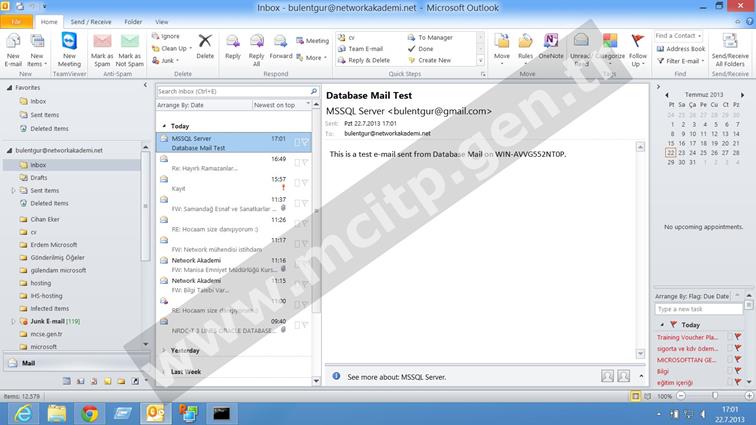756x425 pixels.
Task: Open the Address Book
Action: coord(681,49)
